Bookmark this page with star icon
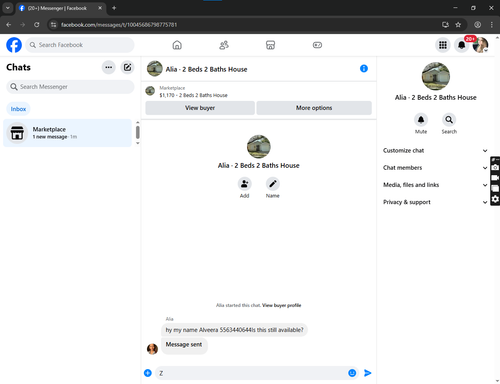Viewport: 500px width, 384px height. 458,25
